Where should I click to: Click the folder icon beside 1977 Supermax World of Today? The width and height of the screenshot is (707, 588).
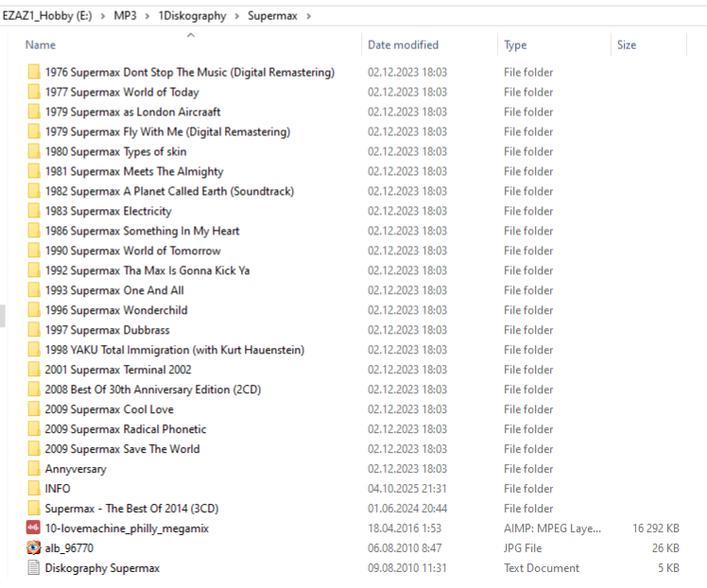coord(34,92)
